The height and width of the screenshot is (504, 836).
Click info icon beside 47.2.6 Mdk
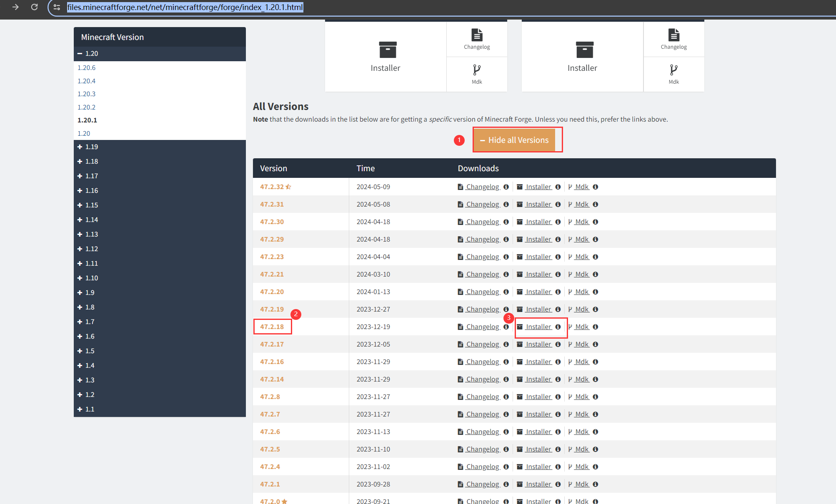(x=596, y=432)
